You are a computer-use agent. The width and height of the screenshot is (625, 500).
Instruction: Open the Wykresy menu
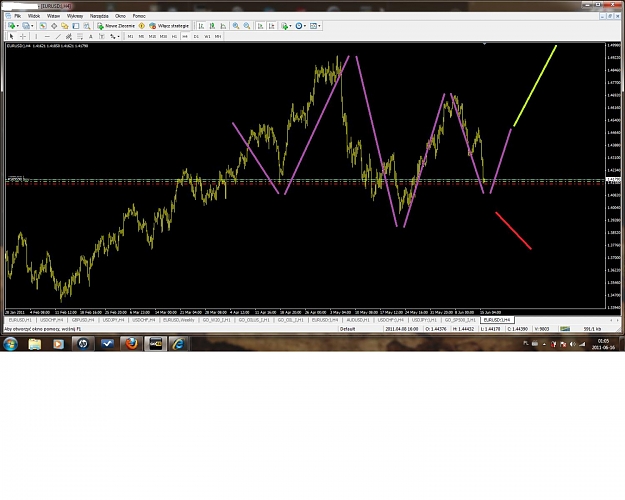(75, 16)
